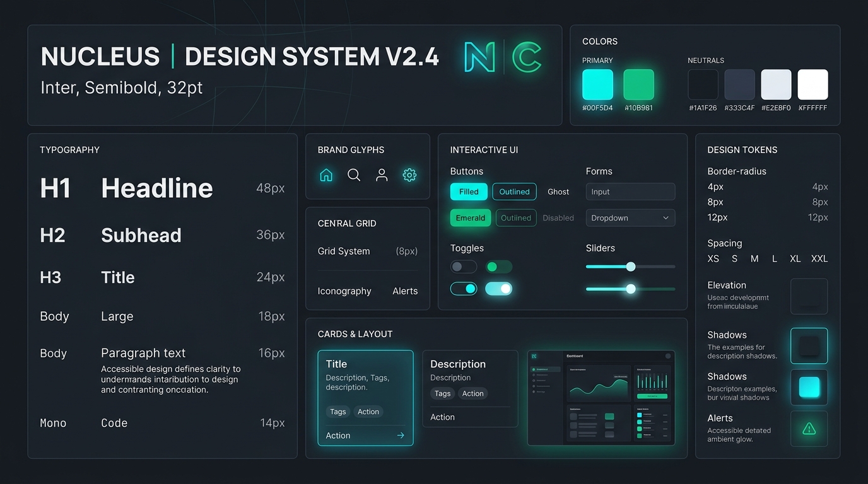Click the handle of the upper slider
This screenshot has height=484, width=868.
click(x=630, y=267)
